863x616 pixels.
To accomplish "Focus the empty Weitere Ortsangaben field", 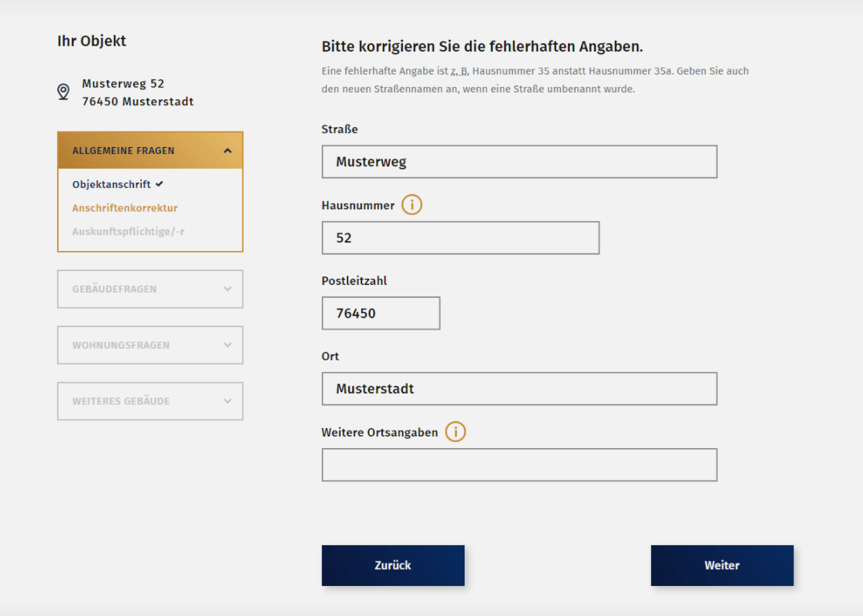I will tap(519, 465).
